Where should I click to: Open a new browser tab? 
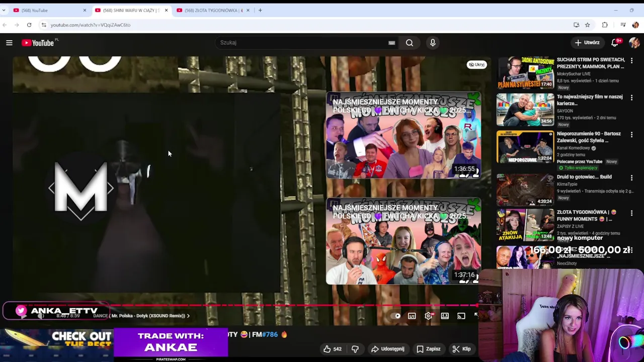pyautogui.click(x=260, y=10)
